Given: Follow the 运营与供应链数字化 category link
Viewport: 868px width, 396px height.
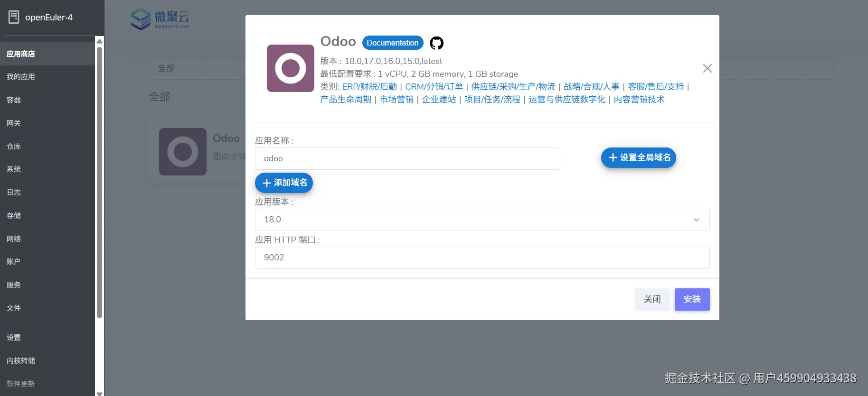Looking at the screenshot, I should click(x=567, y=100).
